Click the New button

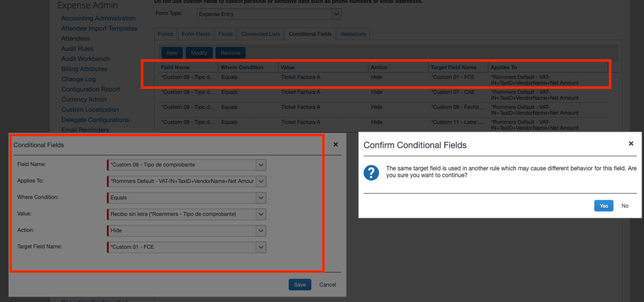[x=172, y=53]
